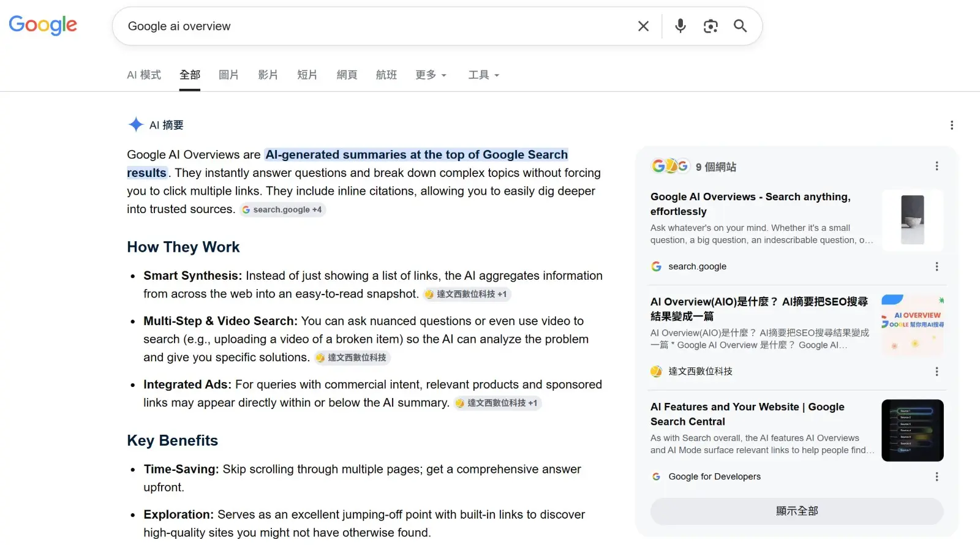Open the 短片 short videos tab
This screenshot has height=545, width=980.
click(307, 75)
